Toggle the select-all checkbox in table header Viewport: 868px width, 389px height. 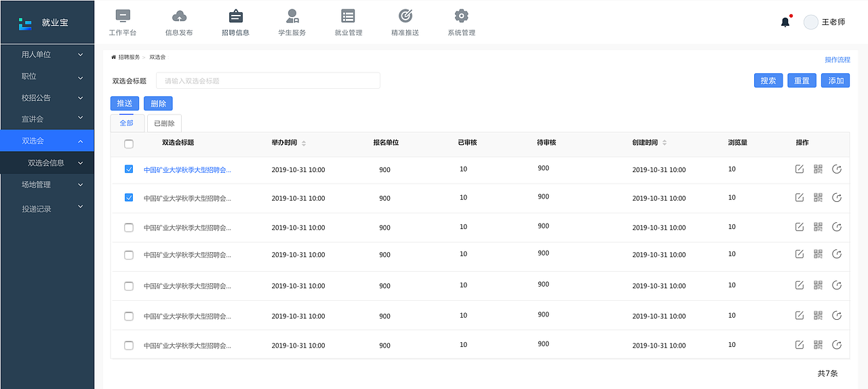129,144
